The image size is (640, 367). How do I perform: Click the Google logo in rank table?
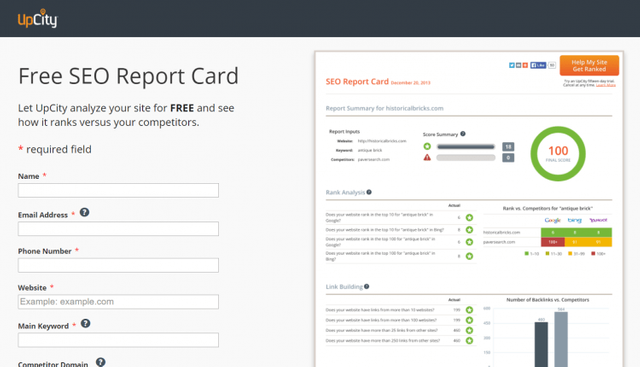click(x=552, y=220)
